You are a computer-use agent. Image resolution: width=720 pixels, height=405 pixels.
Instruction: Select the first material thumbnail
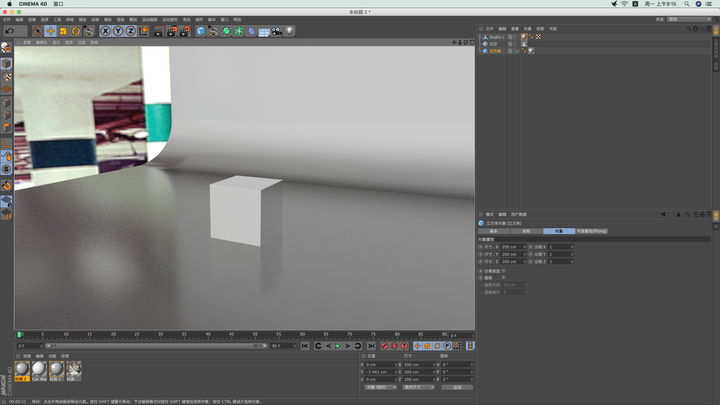click(22, 369)
